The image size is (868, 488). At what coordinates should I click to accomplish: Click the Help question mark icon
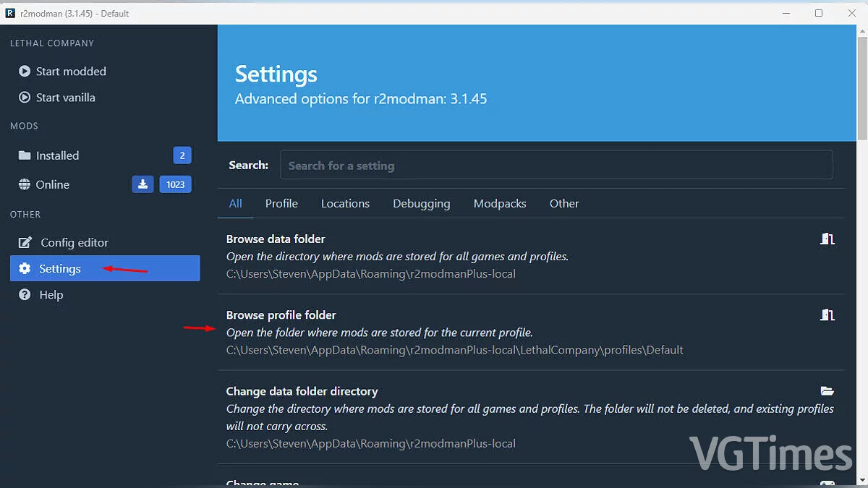25,295
